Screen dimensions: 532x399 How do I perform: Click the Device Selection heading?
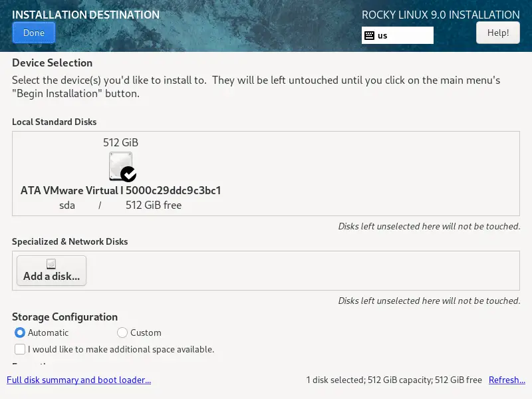(x=53, y=63)
